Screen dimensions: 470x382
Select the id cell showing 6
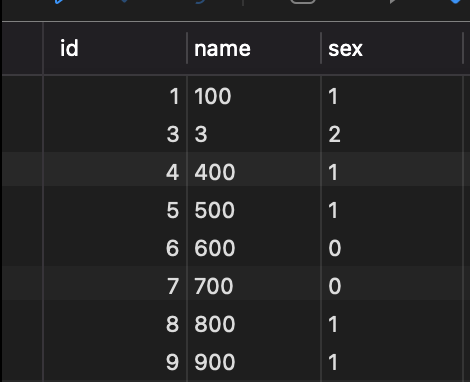(x=115, y=248)
